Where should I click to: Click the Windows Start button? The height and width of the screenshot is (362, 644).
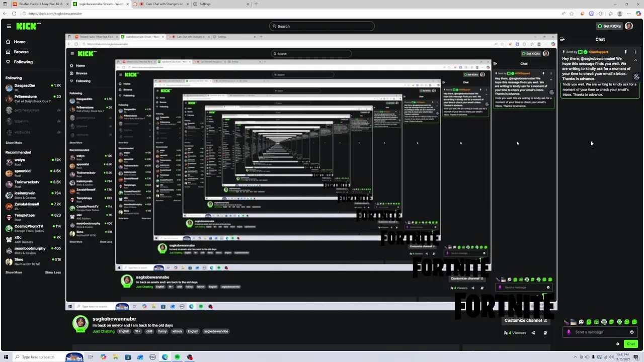(x=6, y=357)
